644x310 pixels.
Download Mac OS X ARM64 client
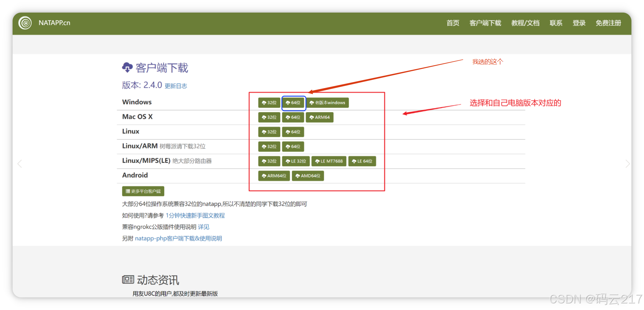click(319, 117)
